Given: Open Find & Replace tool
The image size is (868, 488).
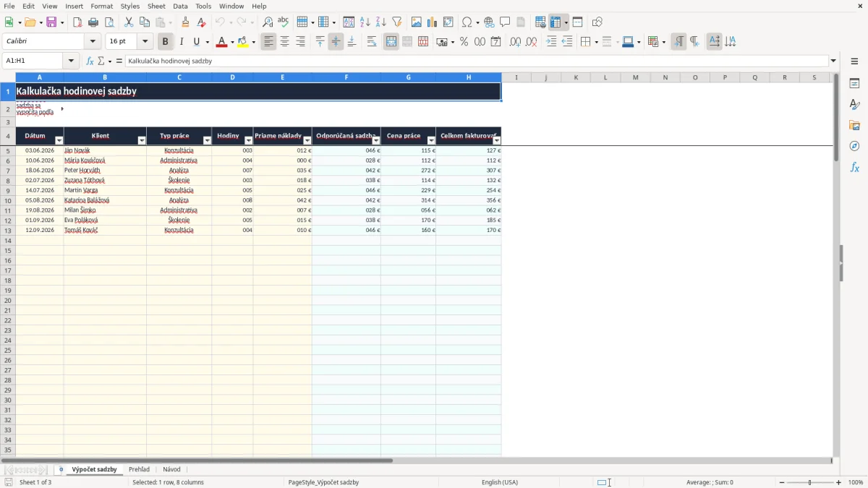Looking at the screenshot, I should click(268, 22).
